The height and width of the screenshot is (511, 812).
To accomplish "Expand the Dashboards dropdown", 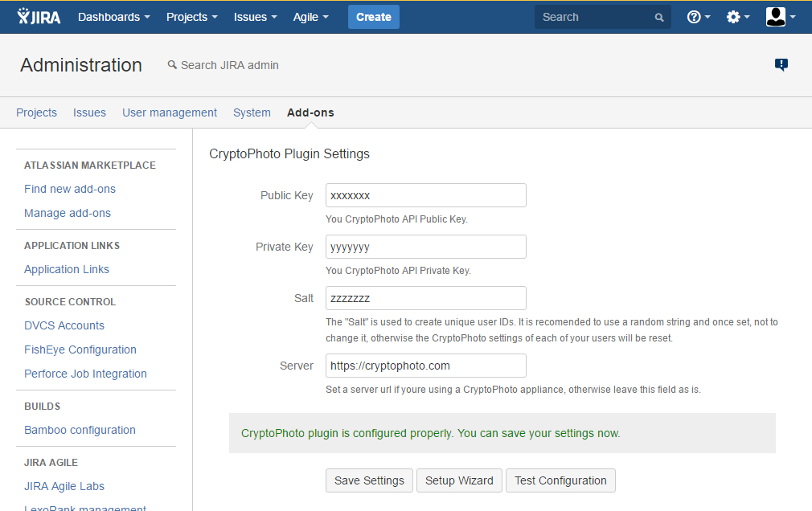I will click(x=114, y=17).
